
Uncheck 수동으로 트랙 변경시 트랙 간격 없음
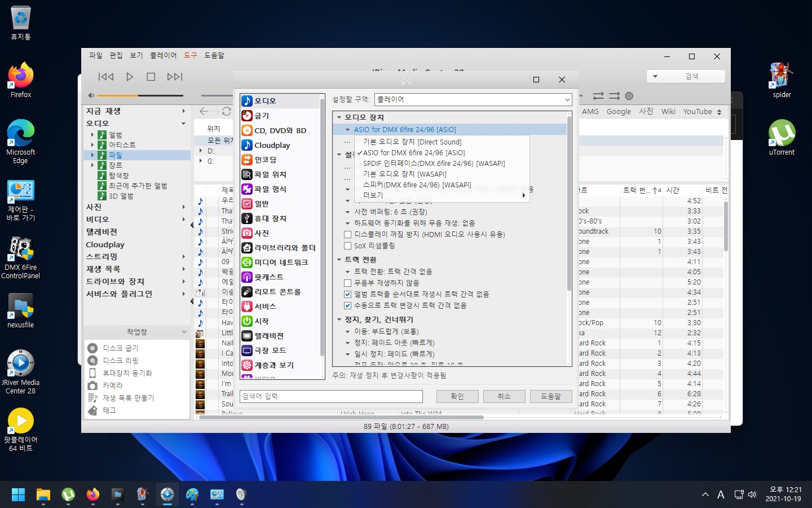click(347, 305)
